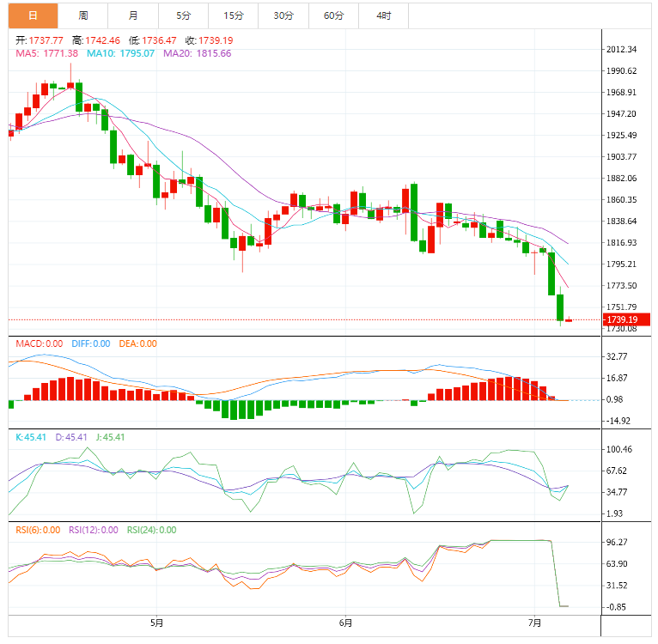Click the KDJ K value label
Viewport: 658px width, 644px height.
pos(31,437)
